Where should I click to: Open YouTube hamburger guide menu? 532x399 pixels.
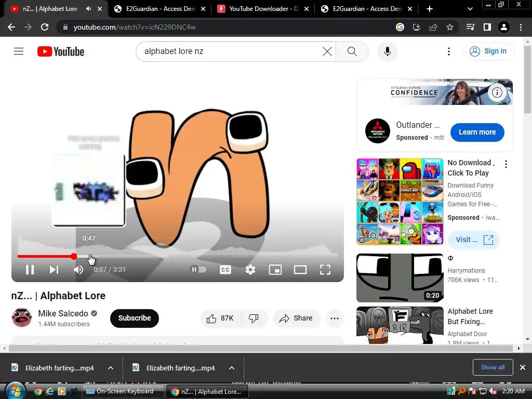pos(19,51)
